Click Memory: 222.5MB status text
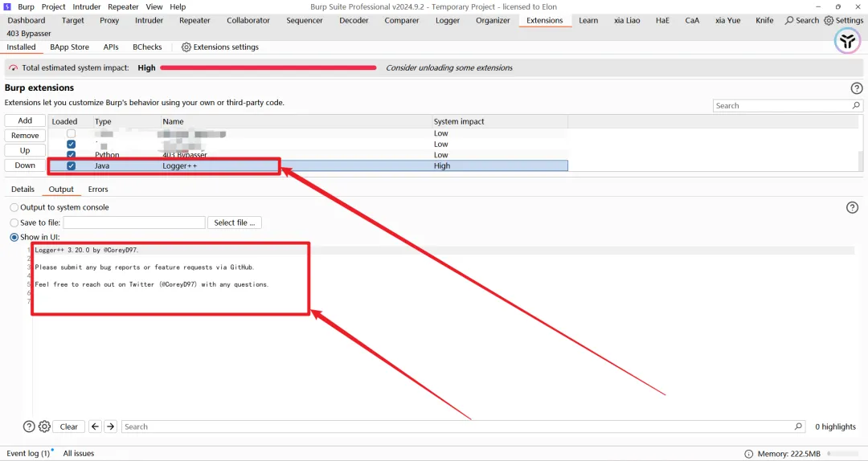The height and width of the screenshot is (461, 868). tap(789, 454)
